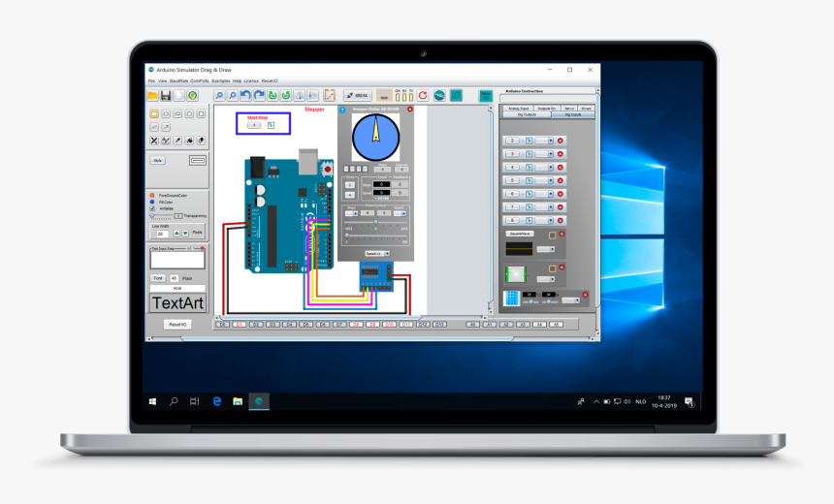Click the zoom out magnifier icon
Image resolution: width=834 pixels, height=504 pixels.
tap(219, 96)
